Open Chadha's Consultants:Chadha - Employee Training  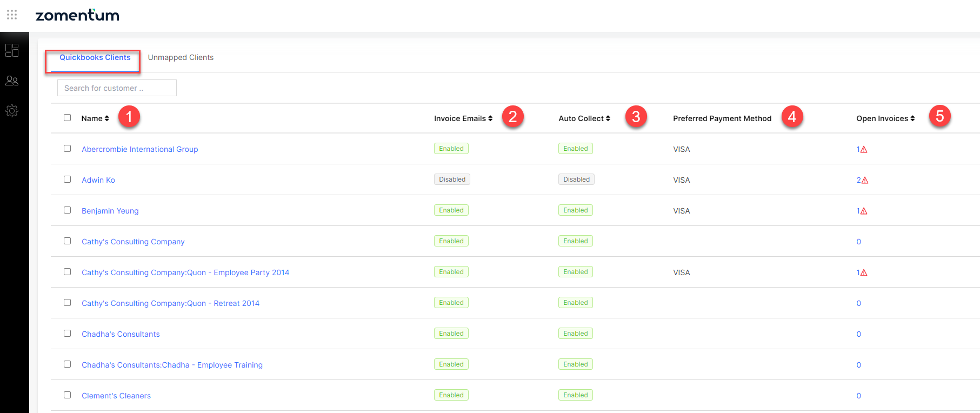point(172,365)
